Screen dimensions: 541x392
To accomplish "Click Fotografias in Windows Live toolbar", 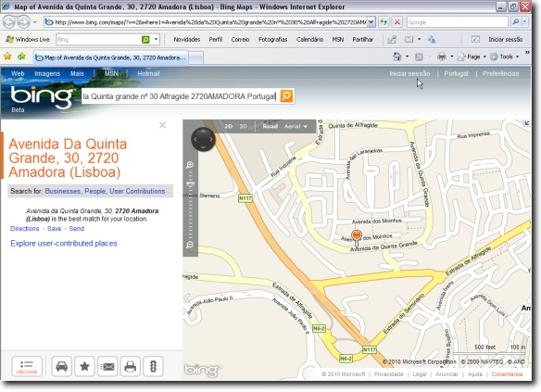I will (272, 39).
